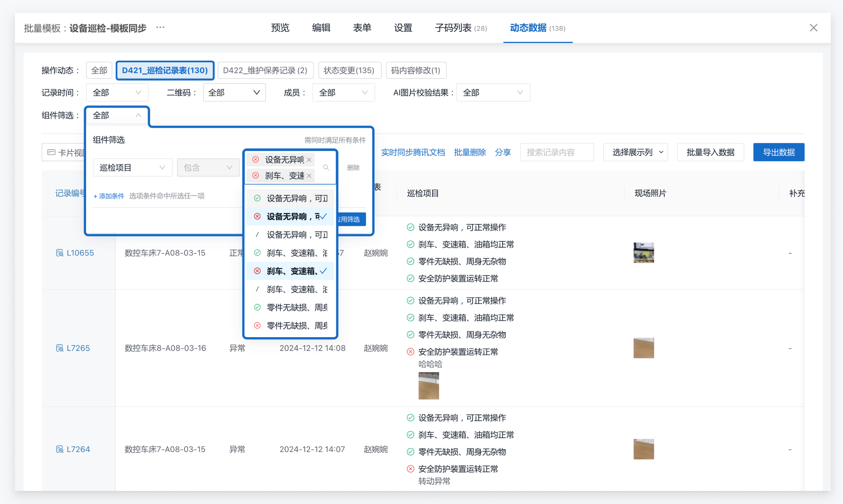Open the 巡检项目 field dropdown
This screenshot has height=504, width=843.
pyautogui.click(x=132, y=168)
